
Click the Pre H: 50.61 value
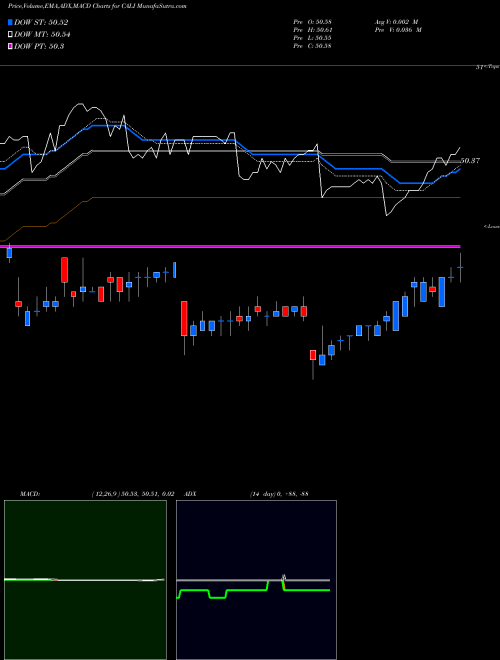pos(312,30)
